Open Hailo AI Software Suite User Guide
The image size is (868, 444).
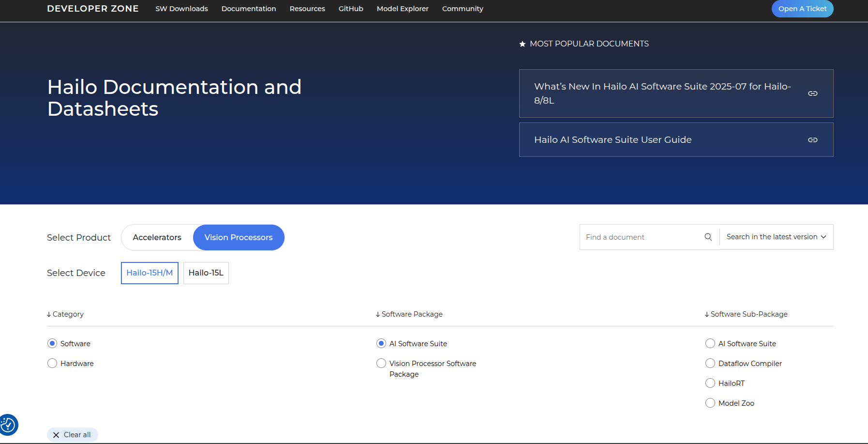676,140
